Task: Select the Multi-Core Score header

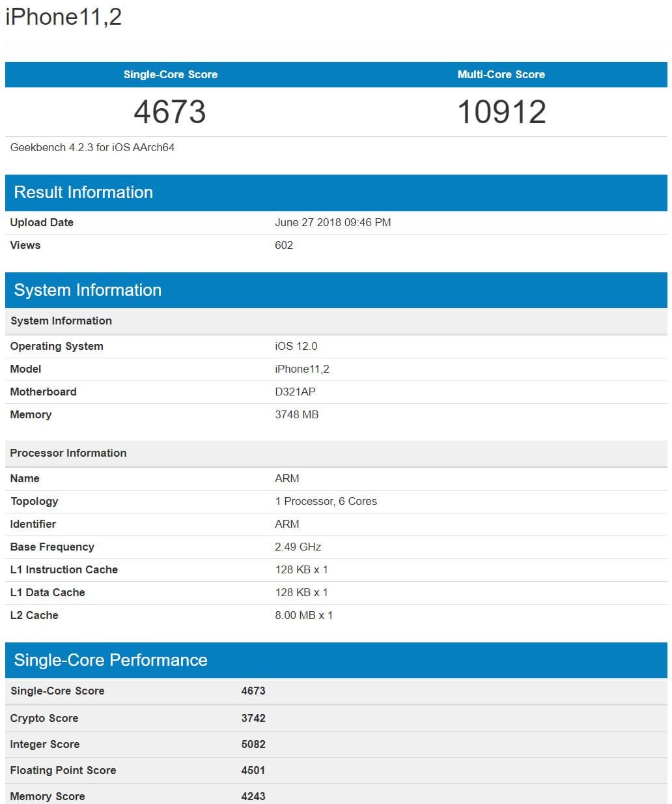Action: [501, 74]
